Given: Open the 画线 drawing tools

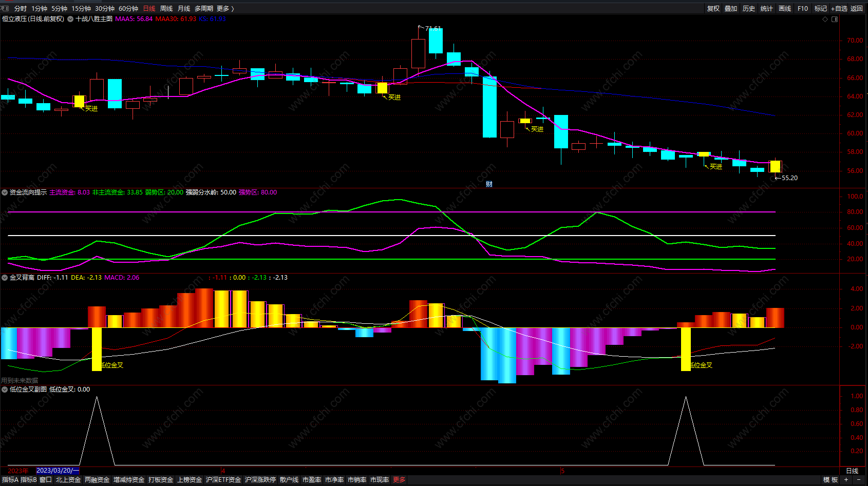Looking at the screenshot, I should tap(785, 8).
